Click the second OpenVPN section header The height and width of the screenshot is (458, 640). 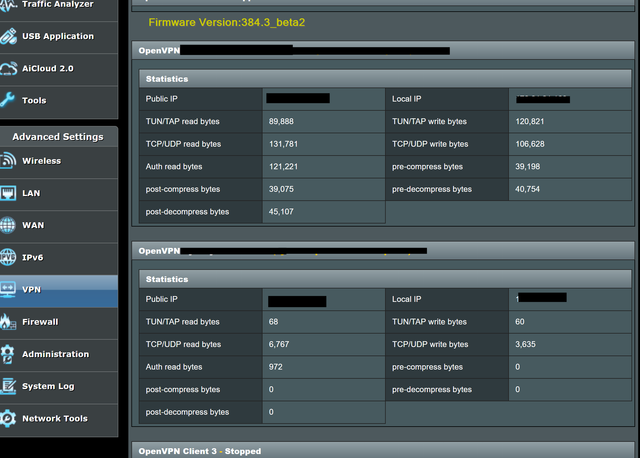click(x=383, y=251)
